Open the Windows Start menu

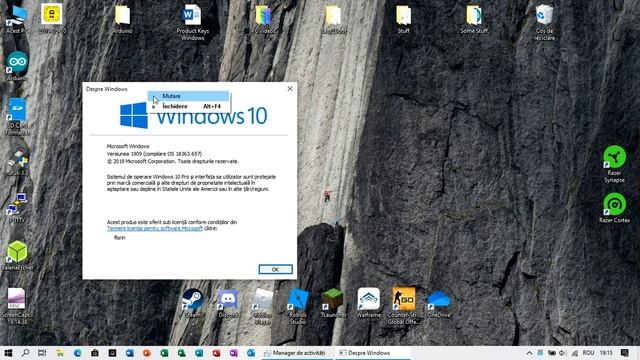(x=8, y=353)
